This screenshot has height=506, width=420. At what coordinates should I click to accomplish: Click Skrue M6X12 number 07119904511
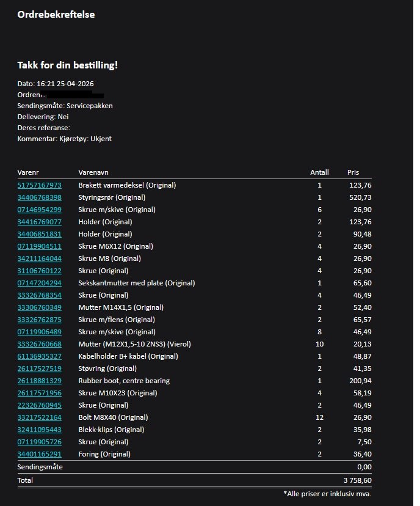[39, 246]
